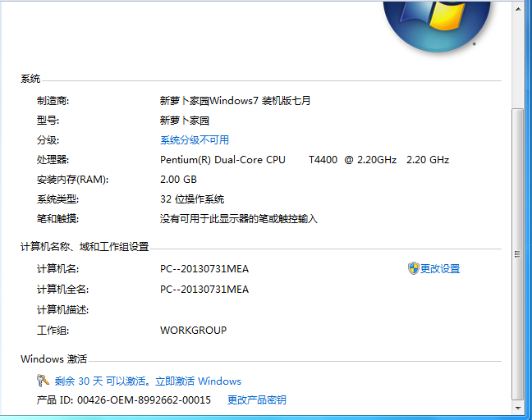Click the 安装内存(RAM) label
The image size is (532, 420).
click(72, 180)
